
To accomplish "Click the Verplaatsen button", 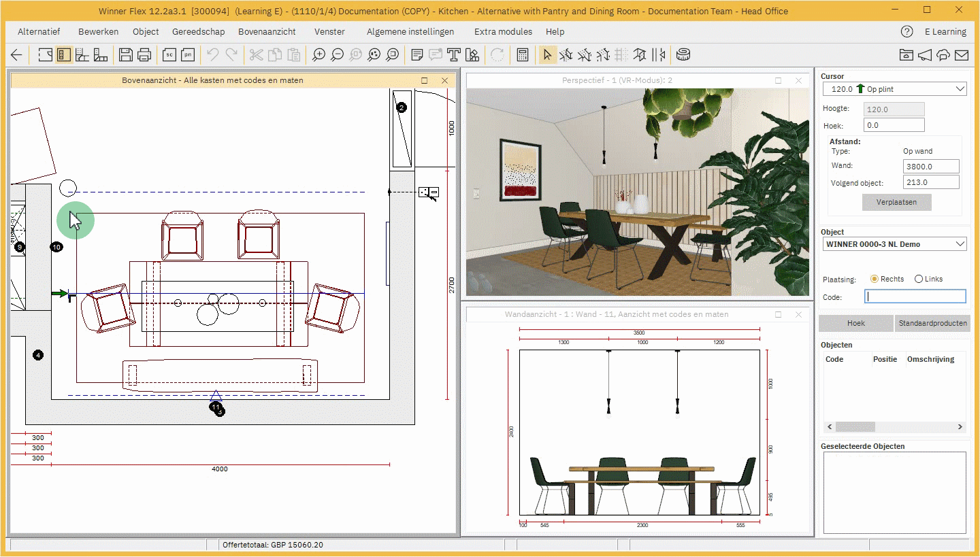I will click(896, 202).
